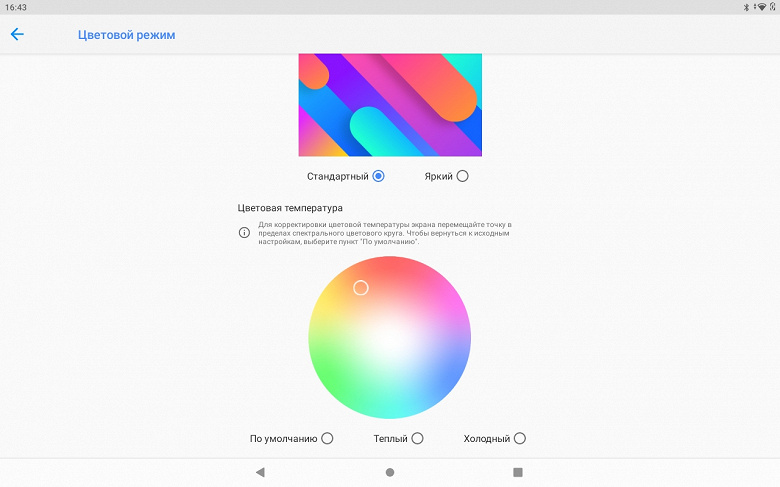This screenshot has height=487, width=780.
Task: Choose the Теплый temperature option
Action: pyautogui.click(x=417, y=438)
